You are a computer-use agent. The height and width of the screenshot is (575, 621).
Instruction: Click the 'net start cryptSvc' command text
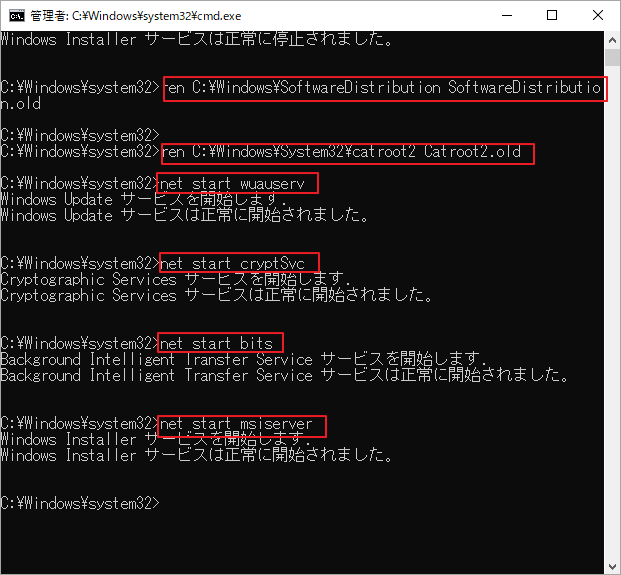click(x=232, y=264)
